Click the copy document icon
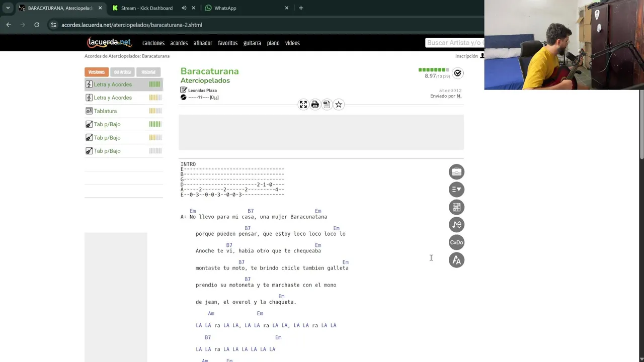This screenshot has width=644, height=362. pos(327,105)
